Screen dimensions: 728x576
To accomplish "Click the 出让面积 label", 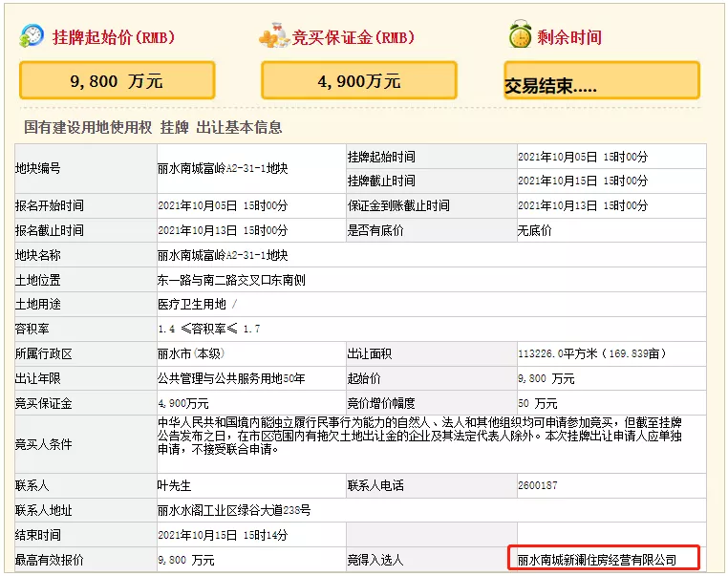I will (370, 353).
